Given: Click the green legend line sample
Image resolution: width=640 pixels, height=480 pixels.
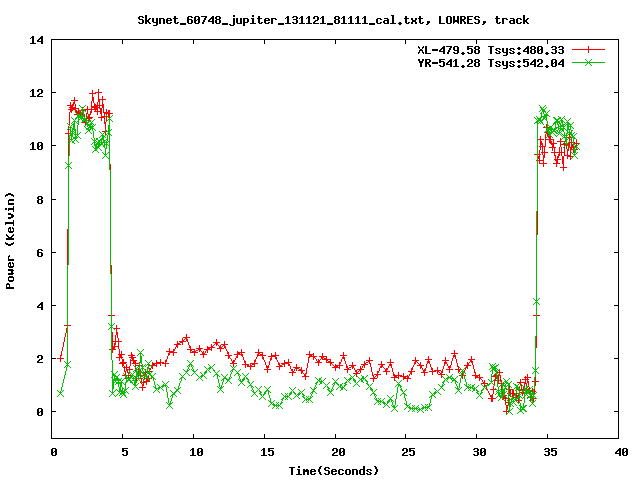Looking at the screenshot, I should point(588,62).
